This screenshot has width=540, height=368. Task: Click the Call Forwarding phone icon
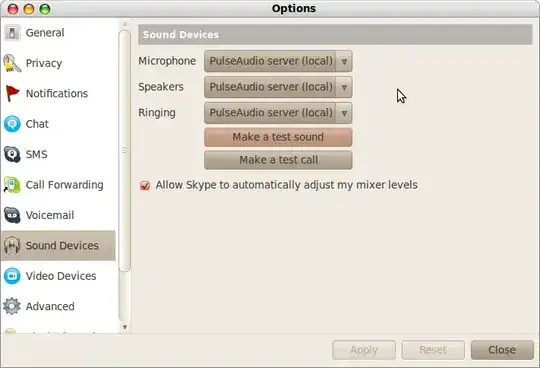tap(12, 185)
